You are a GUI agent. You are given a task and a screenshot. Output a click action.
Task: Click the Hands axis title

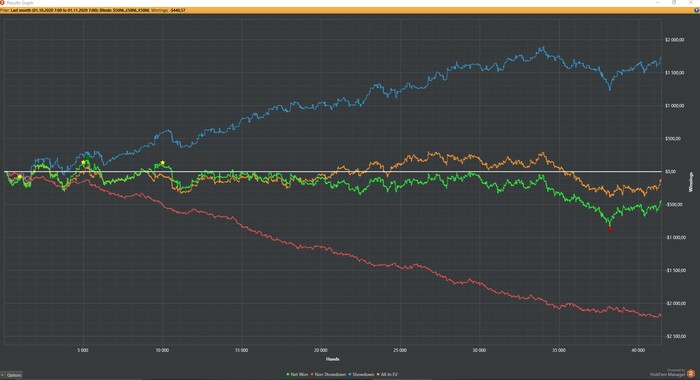pyautogui.click(x=333, y=359)
